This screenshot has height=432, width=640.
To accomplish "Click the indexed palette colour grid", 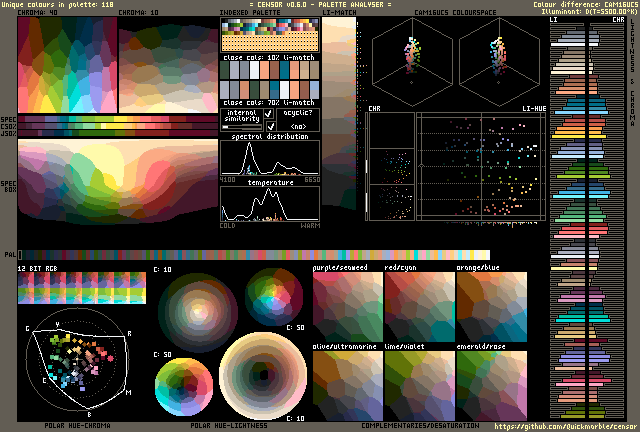I will coord(269,36).
